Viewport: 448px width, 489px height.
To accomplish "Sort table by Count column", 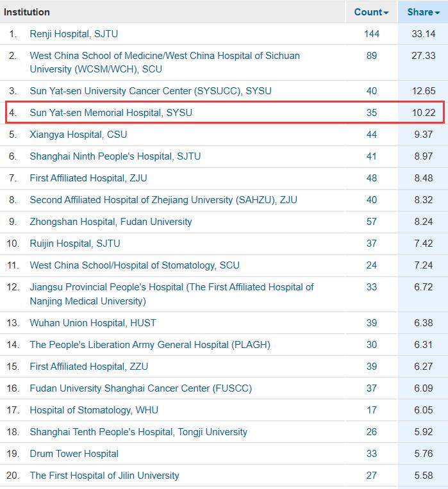I will (371, 12).
